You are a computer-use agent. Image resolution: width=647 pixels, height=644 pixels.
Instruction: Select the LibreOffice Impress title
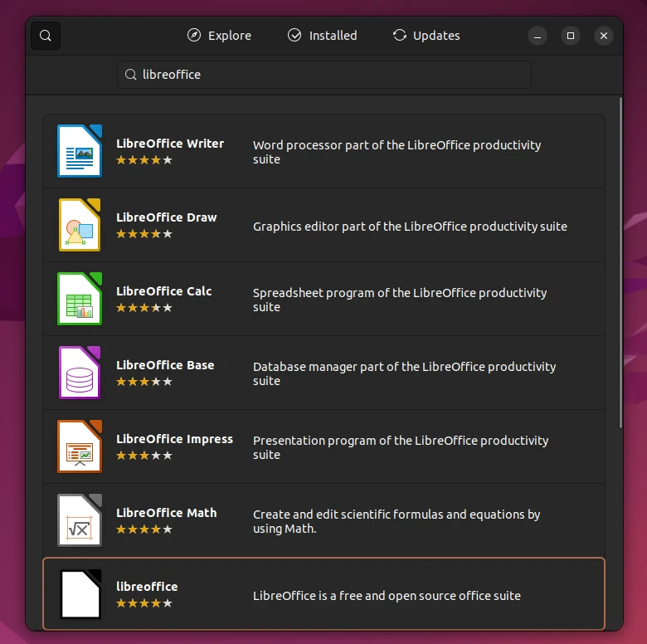(x=174, y=439)
